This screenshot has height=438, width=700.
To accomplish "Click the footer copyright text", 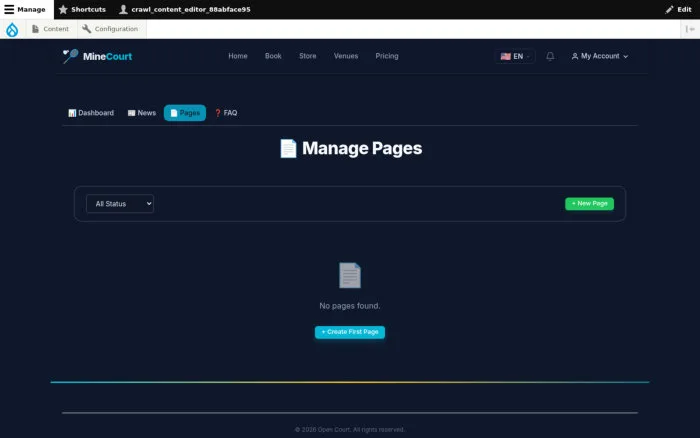I will pos(350,430).
